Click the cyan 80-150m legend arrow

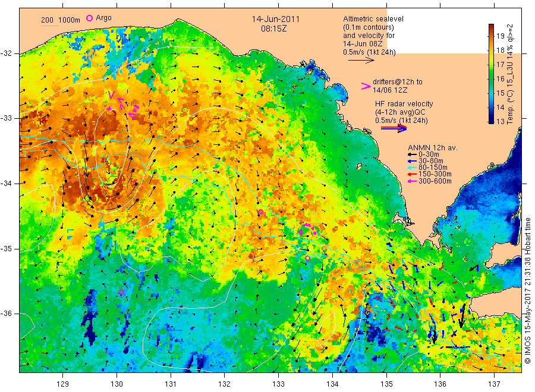[x=413, y=167]
